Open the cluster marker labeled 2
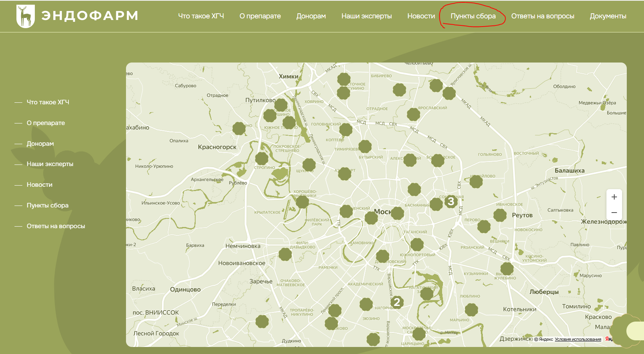 [x=397, y=302]
